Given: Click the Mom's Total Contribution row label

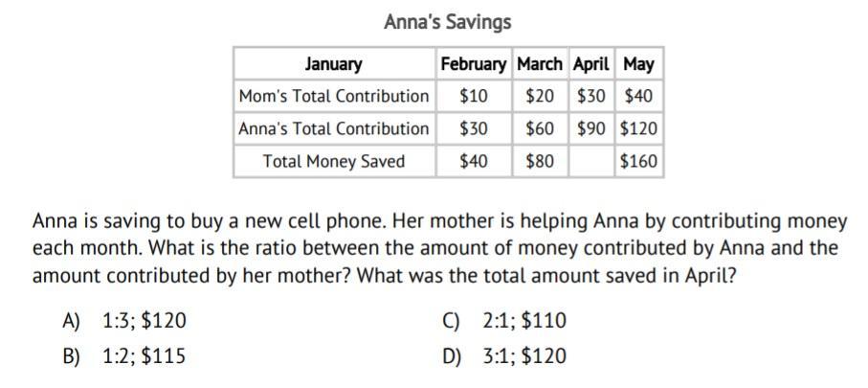Looking at the screenshot, I should [x=334, y=96].
